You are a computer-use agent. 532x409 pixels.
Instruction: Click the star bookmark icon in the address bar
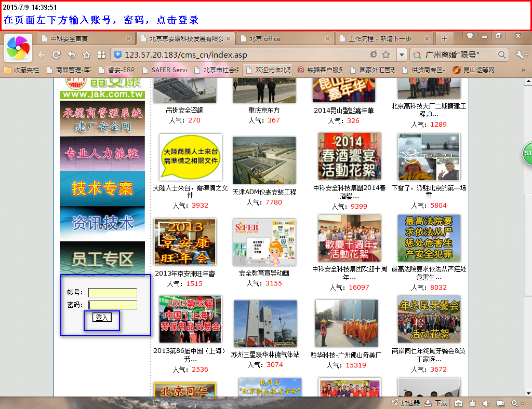point(386,54)
